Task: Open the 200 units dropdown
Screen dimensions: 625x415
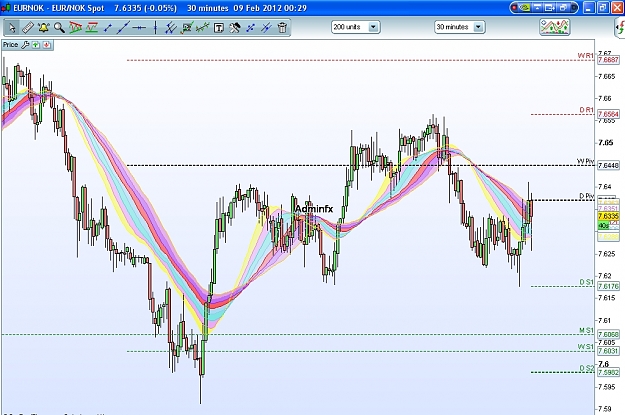Action: (x=356, y=27)
